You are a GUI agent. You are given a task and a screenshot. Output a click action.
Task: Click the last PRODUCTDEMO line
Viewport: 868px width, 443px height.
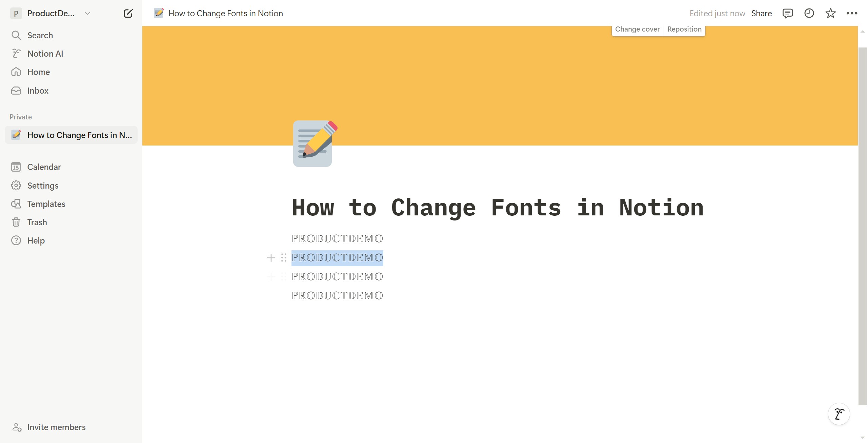337,295
